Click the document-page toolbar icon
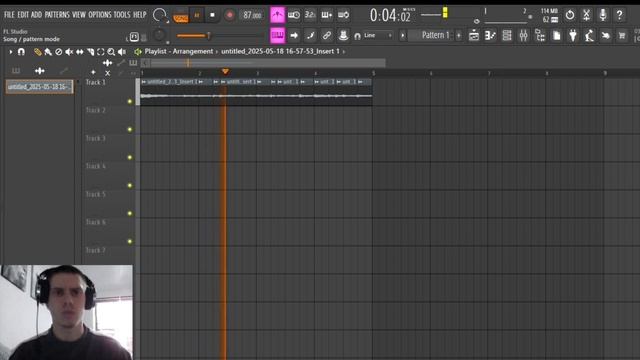Screen dimensions: 640x360 pos(556,36)
